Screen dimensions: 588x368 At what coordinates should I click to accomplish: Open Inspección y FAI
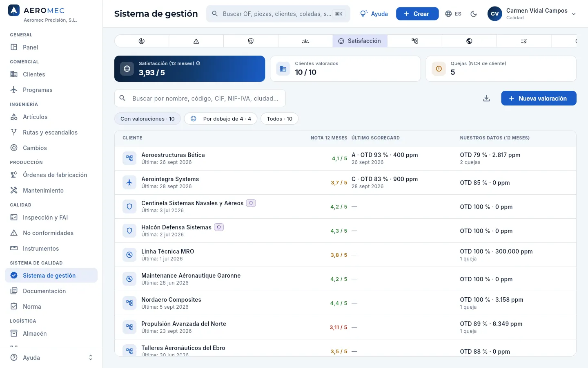[x=51, y=218]
